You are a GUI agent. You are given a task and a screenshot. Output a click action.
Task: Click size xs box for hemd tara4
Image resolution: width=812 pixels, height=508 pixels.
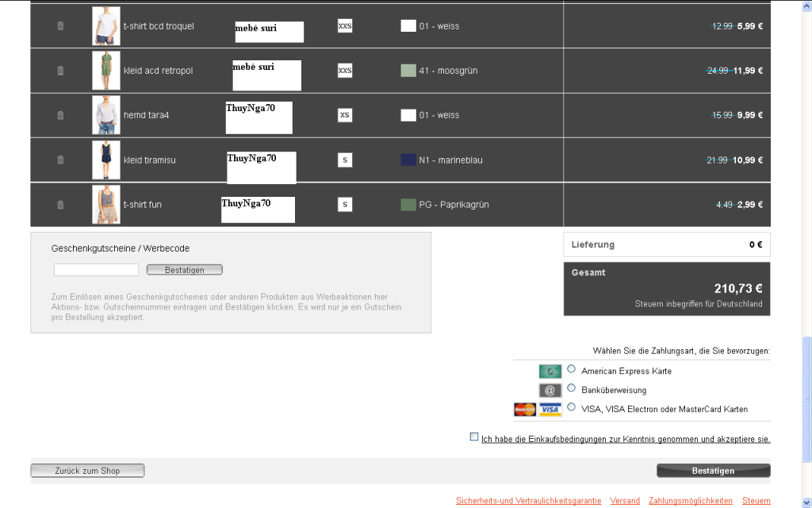tap(345, 115)
